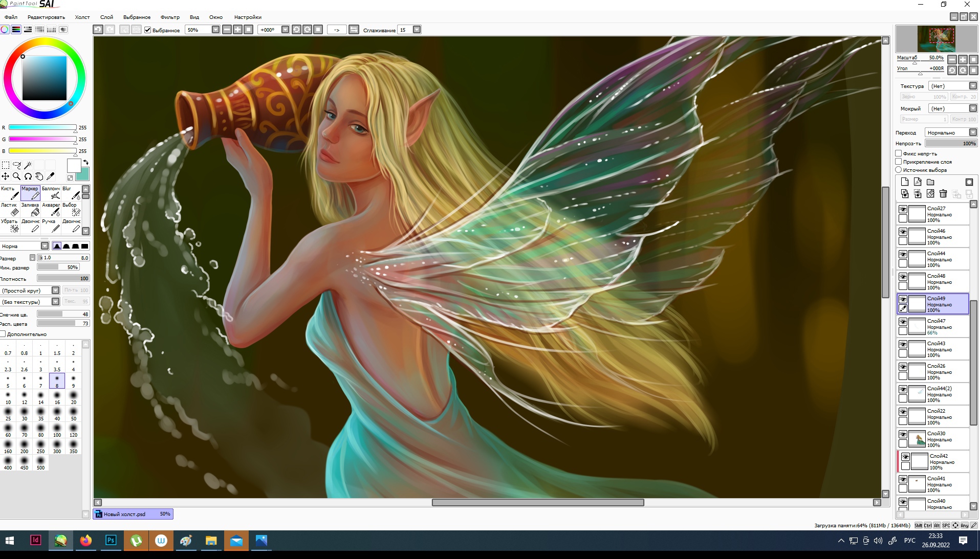Select the Blur tool
Viewport: 980px width, 559px height.
click(71, 193)
